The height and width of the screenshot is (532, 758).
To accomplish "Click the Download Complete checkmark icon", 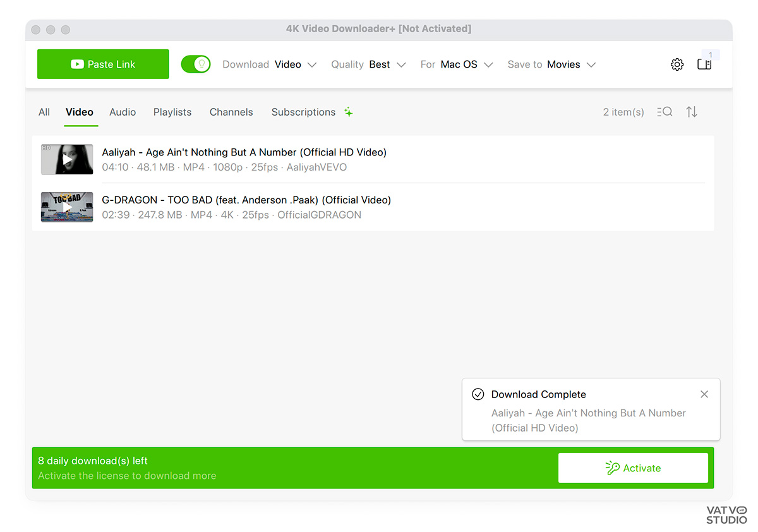I will pyautogui.click(x=478, y=394).
